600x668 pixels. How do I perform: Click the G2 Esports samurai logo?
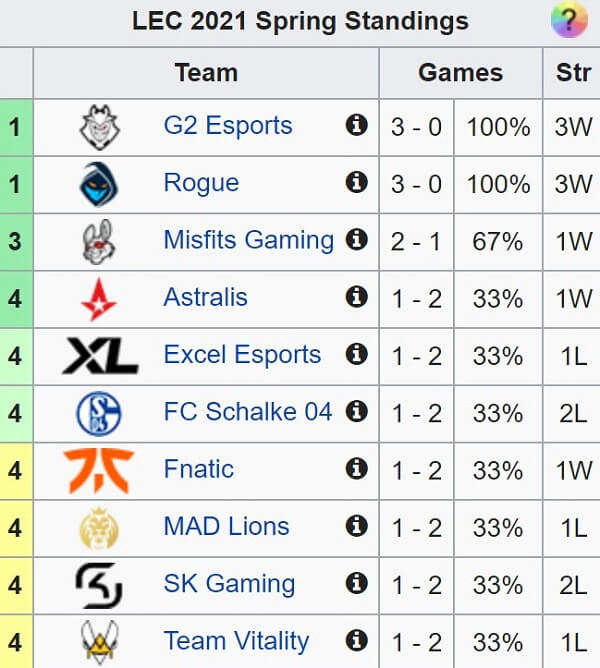coord(100,127)
